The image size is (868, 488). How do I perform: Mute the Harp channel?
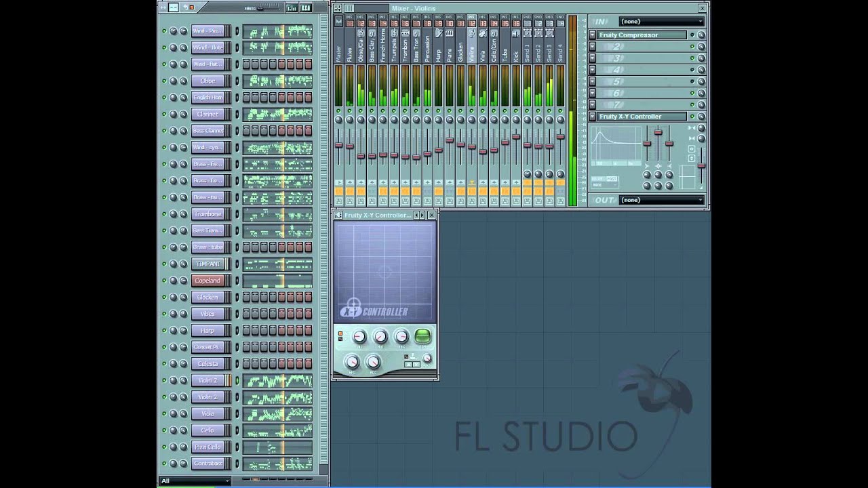(163, 330)
